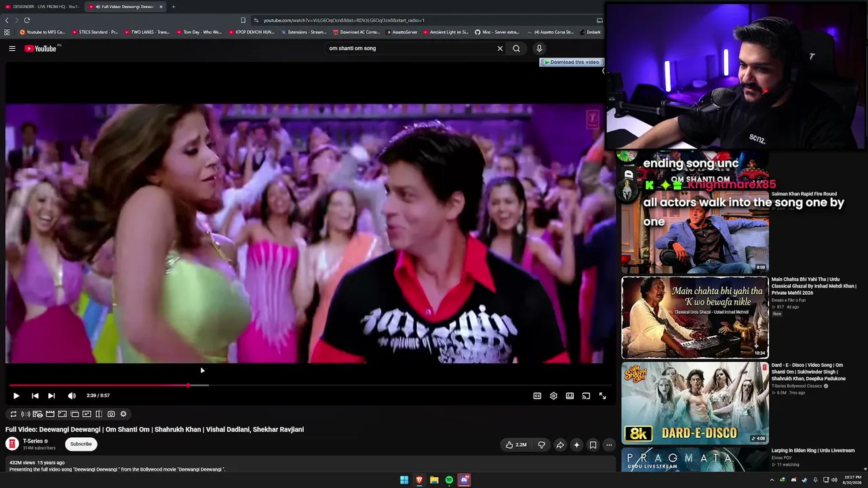The image size is (868, 488).
Task: Open the YouTube guide hamburger menu
Action: pos(12,48)
